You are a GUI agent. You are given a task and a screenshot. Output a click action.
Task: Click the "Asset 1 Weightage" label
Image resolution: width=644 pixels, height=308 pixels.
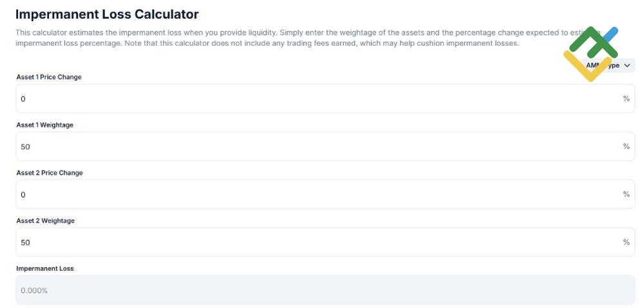45,125
